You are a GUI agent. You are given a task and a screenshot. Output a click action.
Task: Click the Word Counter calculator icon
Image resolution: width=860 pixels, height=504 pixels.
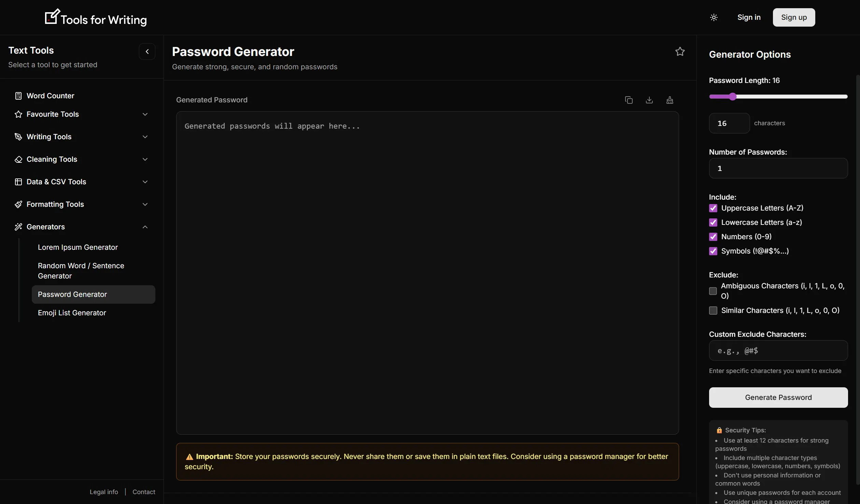(x=18, y=96)
